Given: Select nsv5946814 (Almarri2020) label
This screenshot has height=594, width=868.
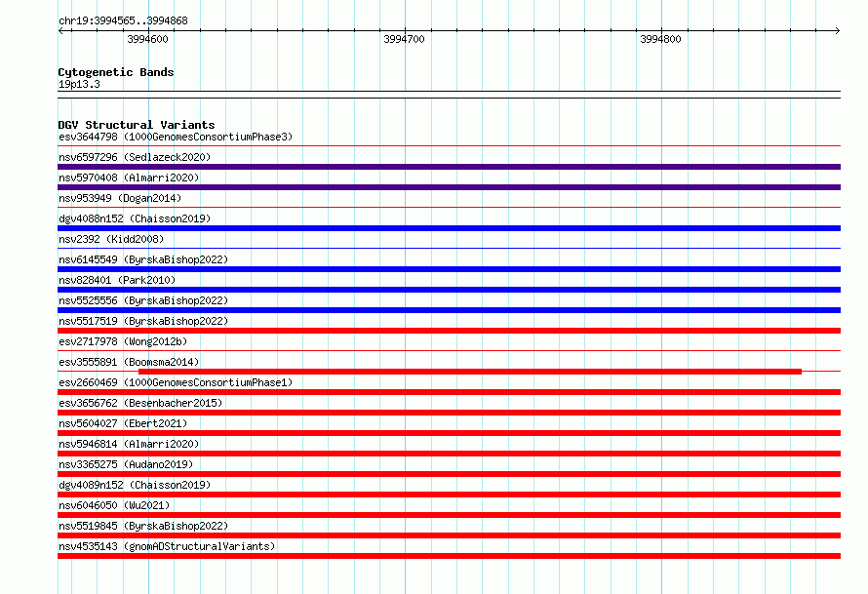Looking at the screenshot, I should pos(129,444).
